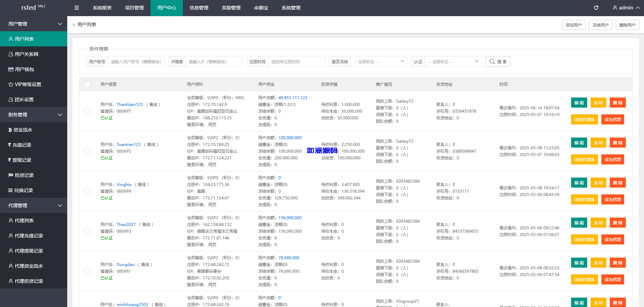Click the 团长设置 sidebar icon
644x307 pixels.
[x=11, y=100]
